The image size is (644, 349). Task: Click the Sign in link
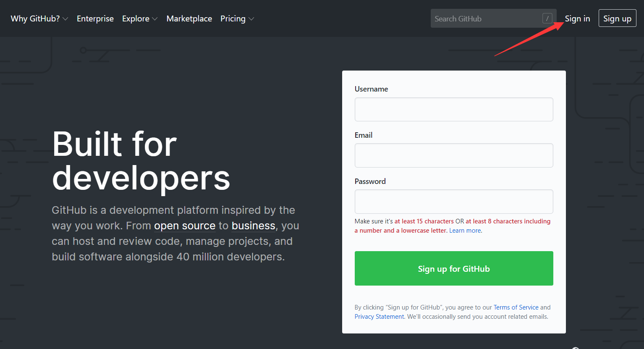coord(577,18)
